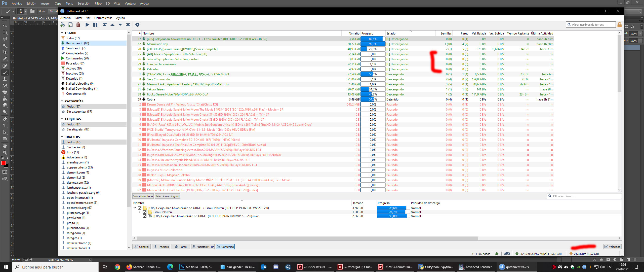
Task: Filter by coppersurfer.tk (73) tracker
Action: pyautogui.click(x=80, y=167)
